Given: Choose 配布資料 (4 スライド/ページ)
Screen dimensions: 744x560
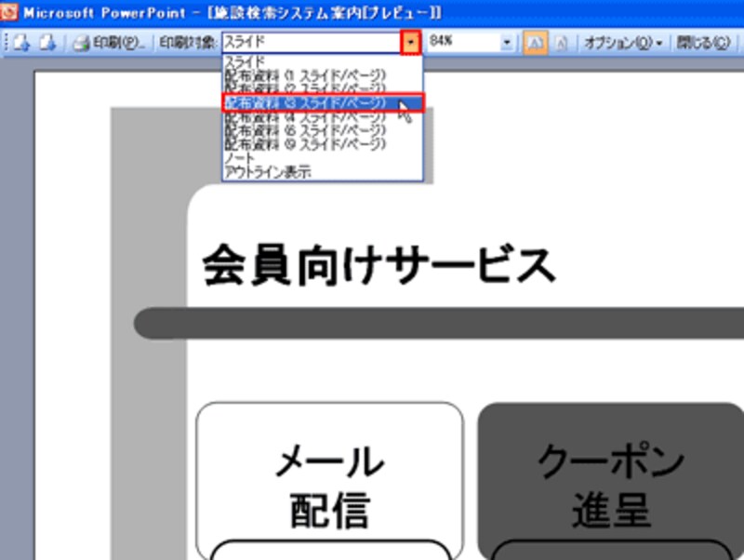Looking at the screenshot, I should coord(322,117).
